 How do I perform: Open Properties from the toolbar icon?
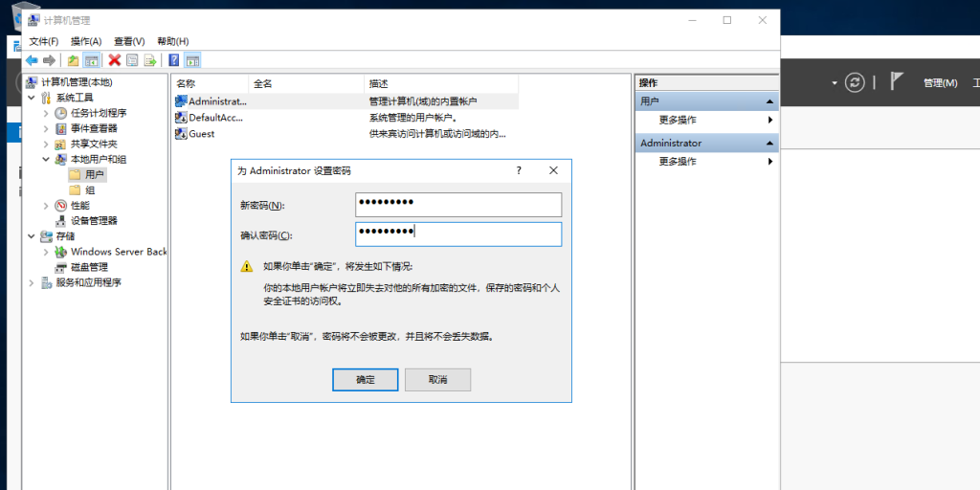(x=132, y=60)
